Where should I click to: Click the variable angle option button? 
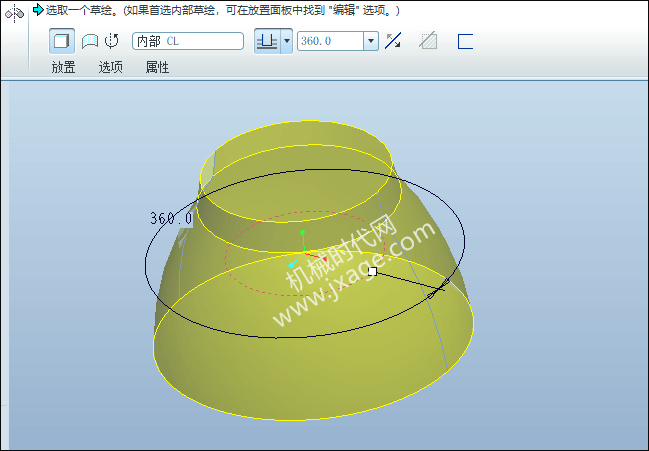click(267, 41)
